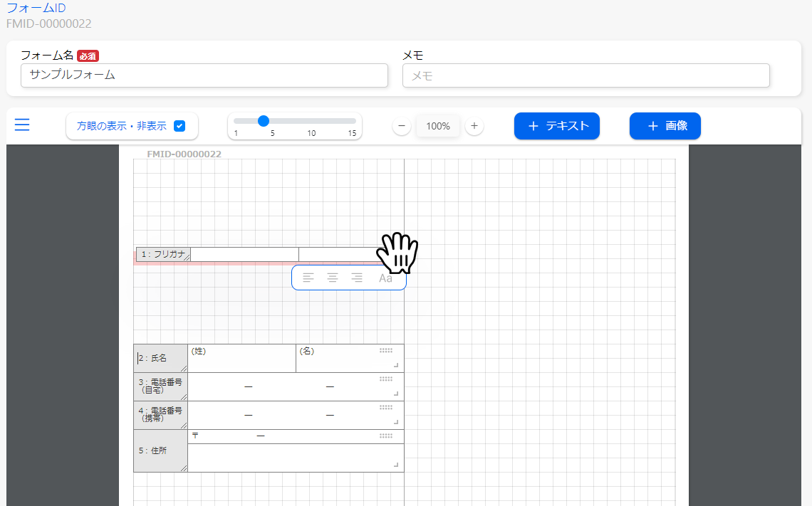Click drag-handle dots in the 氏名 row
The width and height of the screenshot is (812, 506).
point(386,350)
